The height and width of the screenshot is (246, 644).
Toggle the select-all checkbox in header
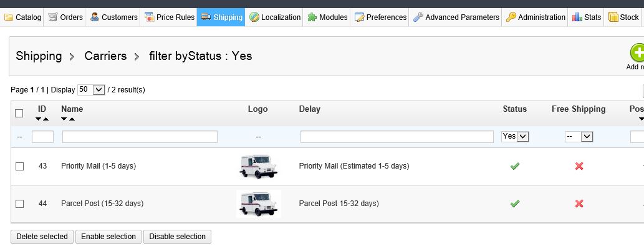coord(19,113)
